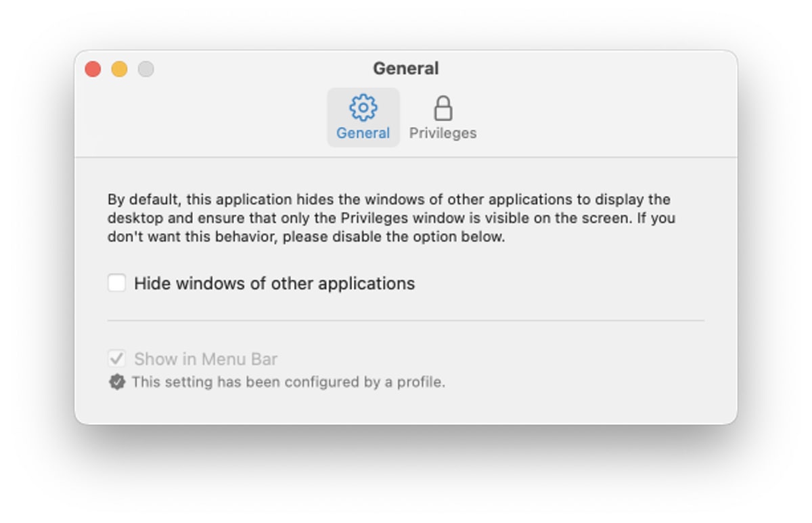Viewport: 812px width, 523px height.
Task: Close the window with the red button
Action: click(93, 69)
